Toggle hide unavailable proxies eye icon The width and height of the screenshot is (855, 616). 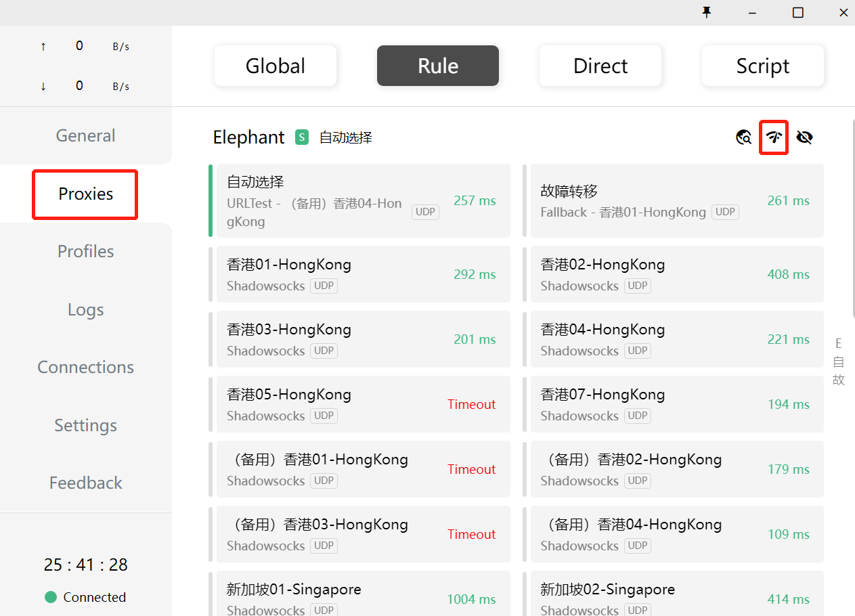(x=804, y=137)
